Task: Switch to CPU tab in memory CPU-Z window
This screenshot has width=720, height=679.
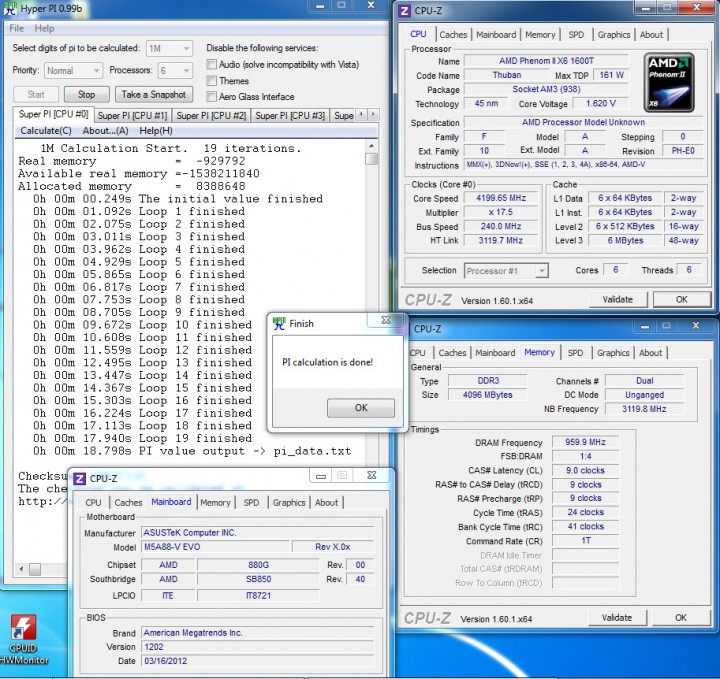Action: click(418, 353)
